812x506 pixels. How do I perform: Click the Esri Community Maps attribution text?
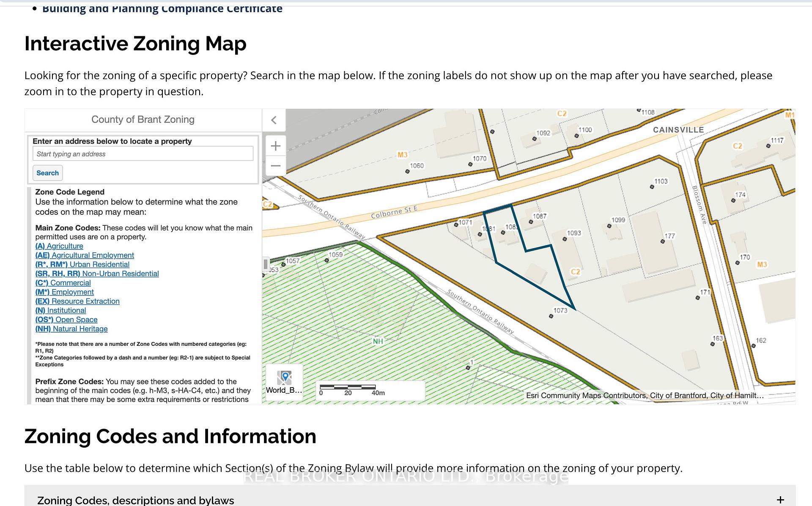pyautogui.click(x=645, y=396)
